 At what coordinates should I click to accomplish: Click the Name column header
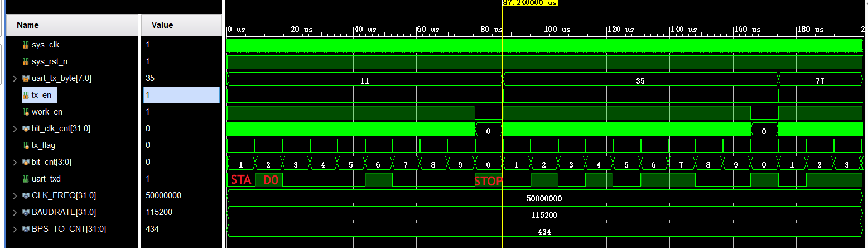28,25
